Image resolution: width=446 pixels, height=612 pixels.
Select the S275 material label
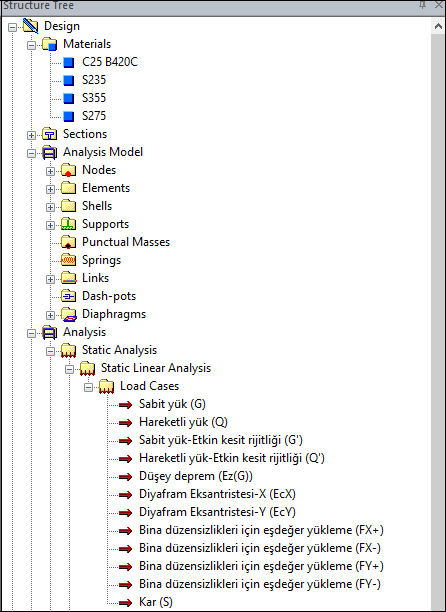coord(94,116)
